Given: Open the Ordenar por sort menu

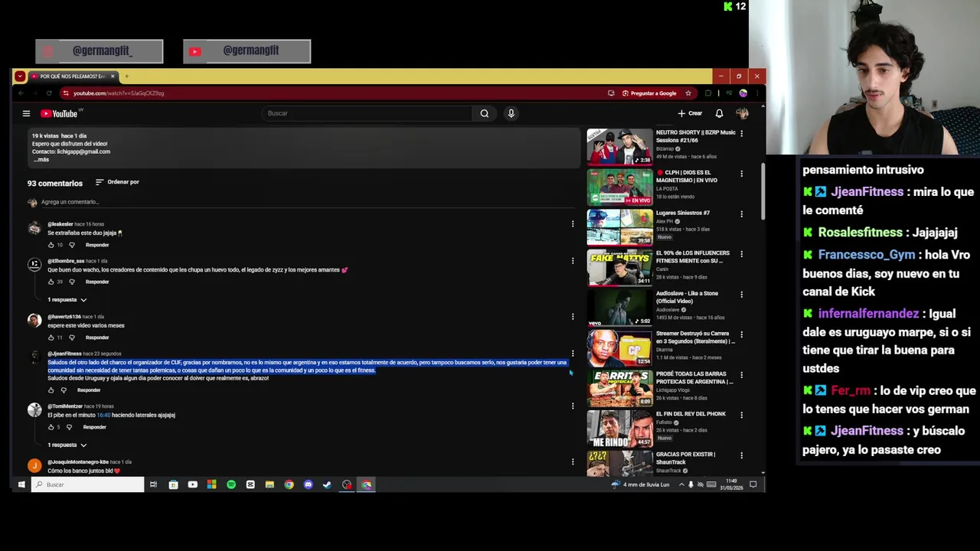Looking at the screenshot, I should [x=117, y=182].
